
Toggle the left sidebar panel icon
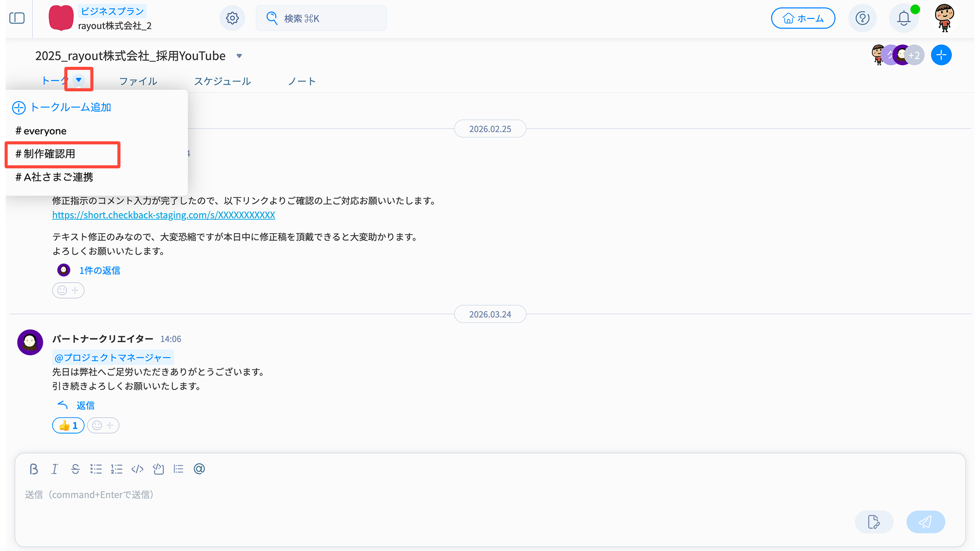(17, 18)
